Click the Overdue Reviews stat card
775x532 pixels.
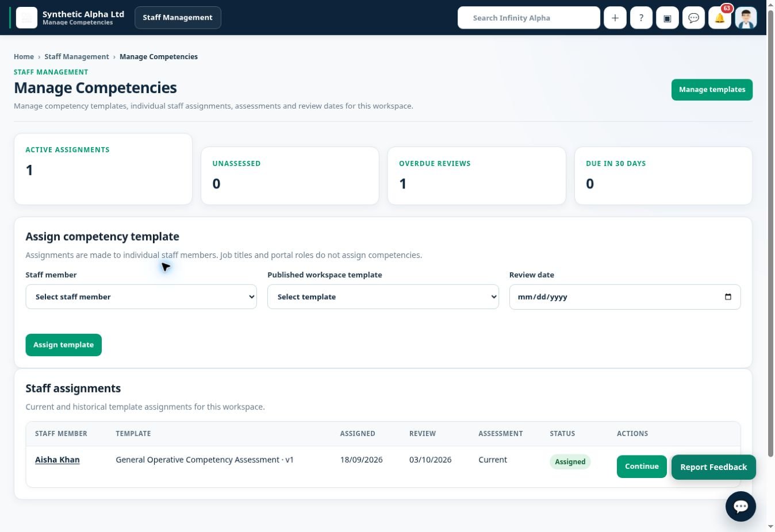(477, 176)
